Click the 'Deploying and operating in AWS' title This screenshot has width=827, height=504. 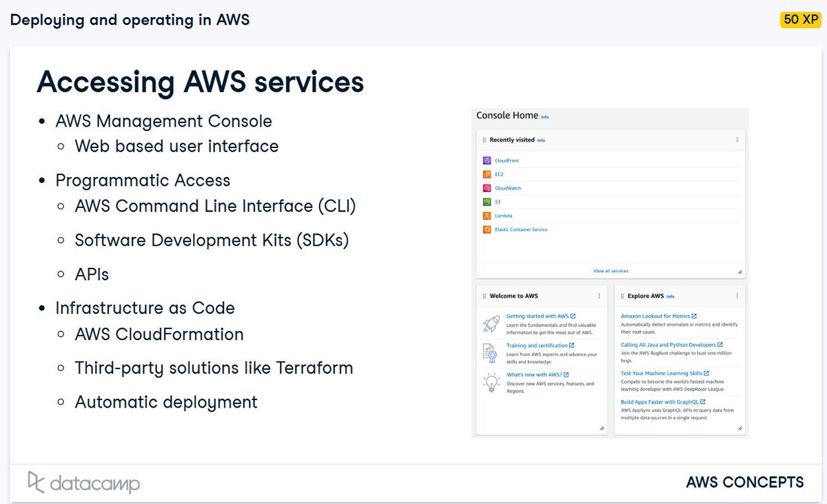click(130, 20)
